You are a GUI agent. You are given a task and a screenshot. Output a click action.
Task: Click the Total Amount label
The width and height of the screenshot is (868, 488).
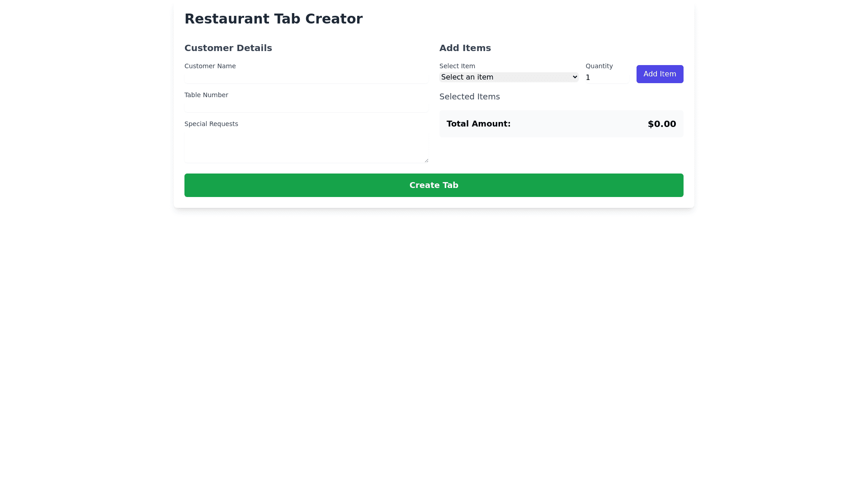pyautogui.click(x=478, y=123)
